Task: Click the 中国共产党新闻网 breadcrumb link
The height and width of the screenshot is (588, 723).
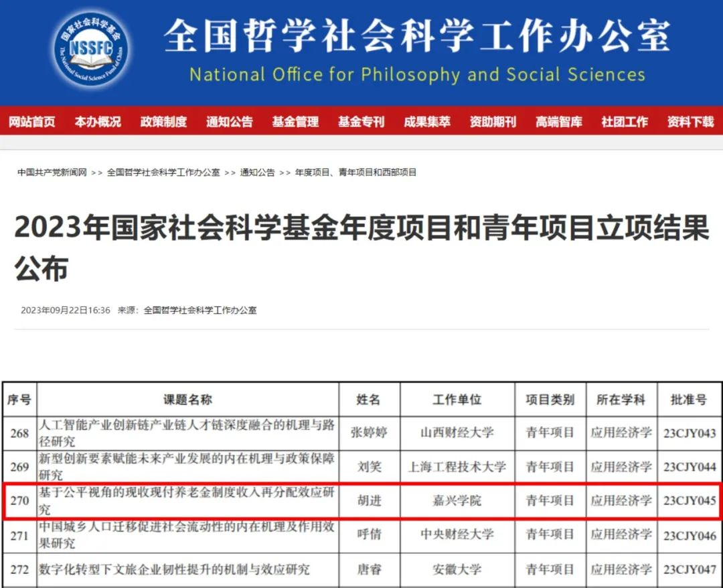Action: (52, 173)
